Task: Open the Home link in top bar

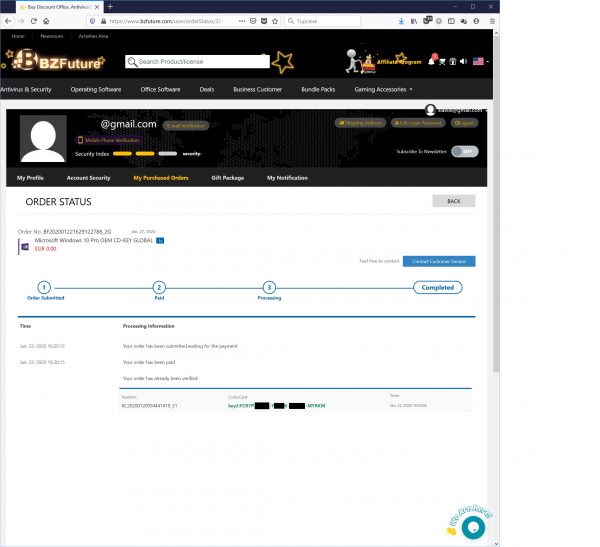Action: click(18, 36)
